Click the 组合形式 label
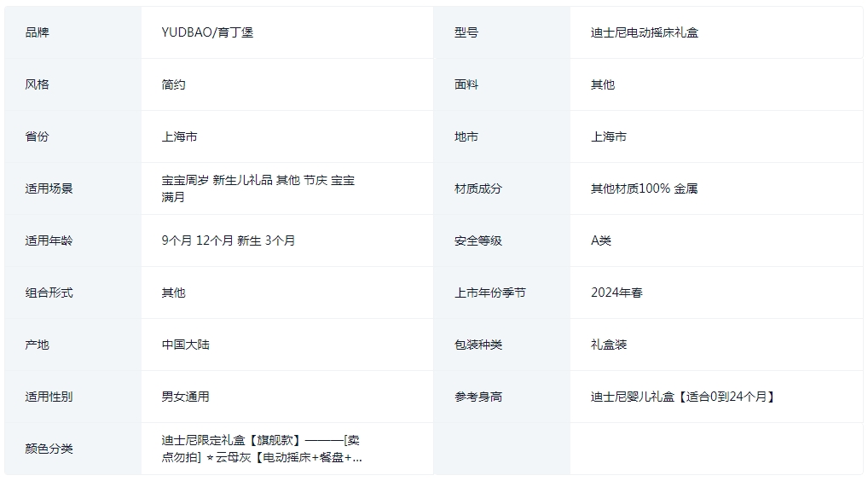The width and height of the screenshot is (868, 481). (49, 293)
